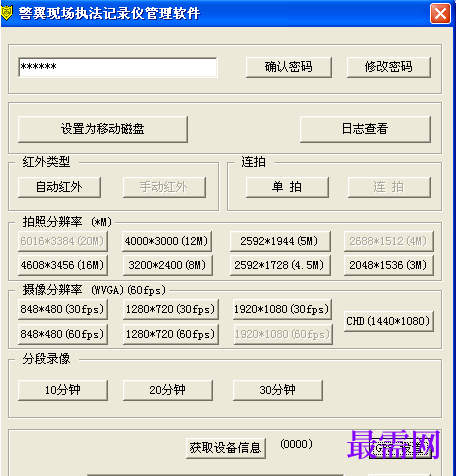Click the (0000) device code text
459x476 pixels.
(296, 444)
